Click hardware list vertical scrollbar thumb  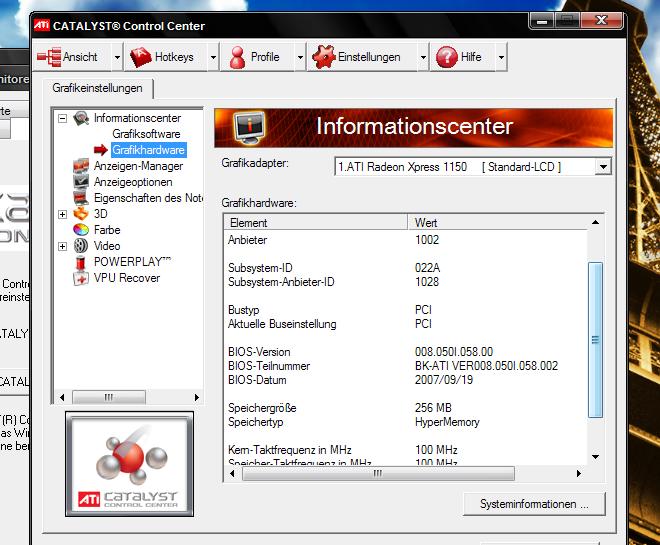tap(595, 340)
